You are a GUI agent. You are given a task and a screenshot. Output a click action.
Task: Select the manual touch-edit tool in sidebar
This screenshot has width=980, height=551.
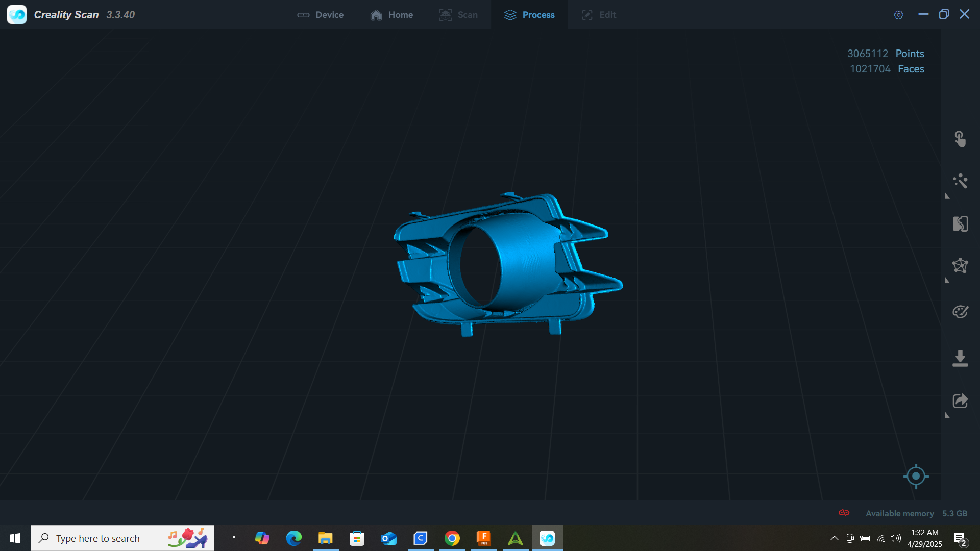960,139
